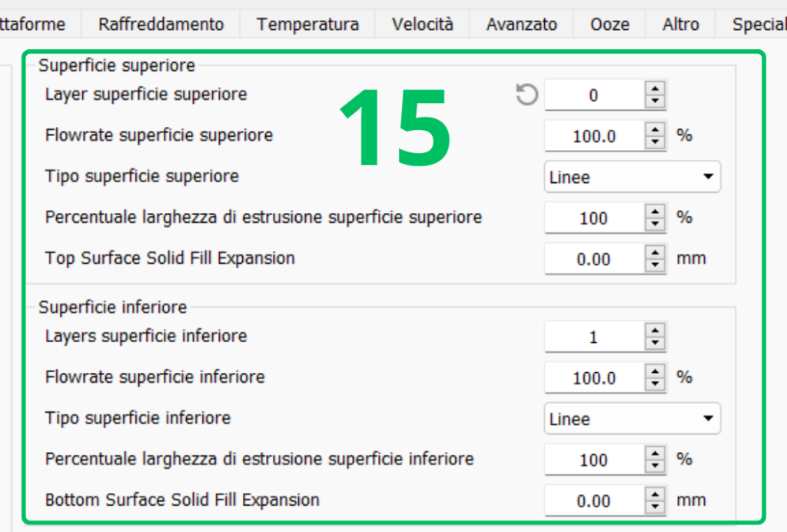787x532 pixels.
Task: Go to the Velocità tab
Action: click(x=422, y=25)
